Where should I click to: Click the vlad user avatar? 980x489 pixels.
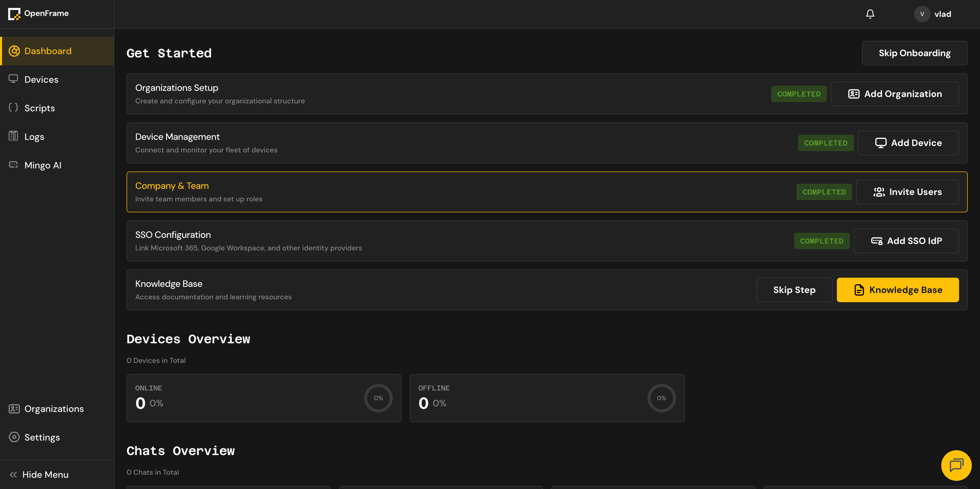(x=922, y=14)
